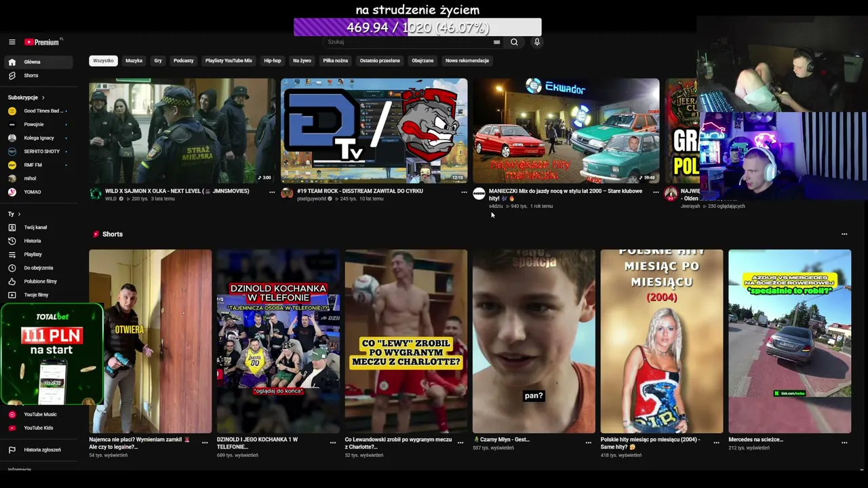Select the Na żywo filter chip
This screenshot has height=488, width=868.
pos(302,60)
